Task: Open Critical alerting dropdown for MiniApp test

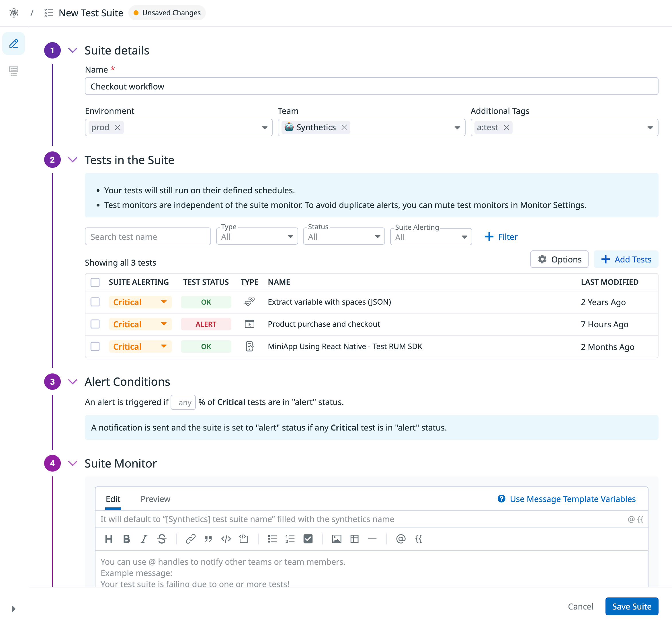Action: 140,346
